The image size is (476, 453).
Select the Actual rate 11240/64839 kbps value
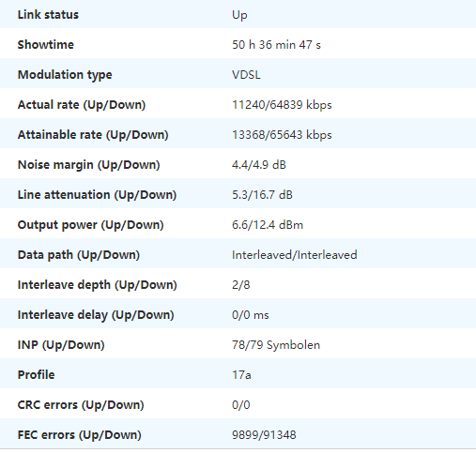point(282,105)
